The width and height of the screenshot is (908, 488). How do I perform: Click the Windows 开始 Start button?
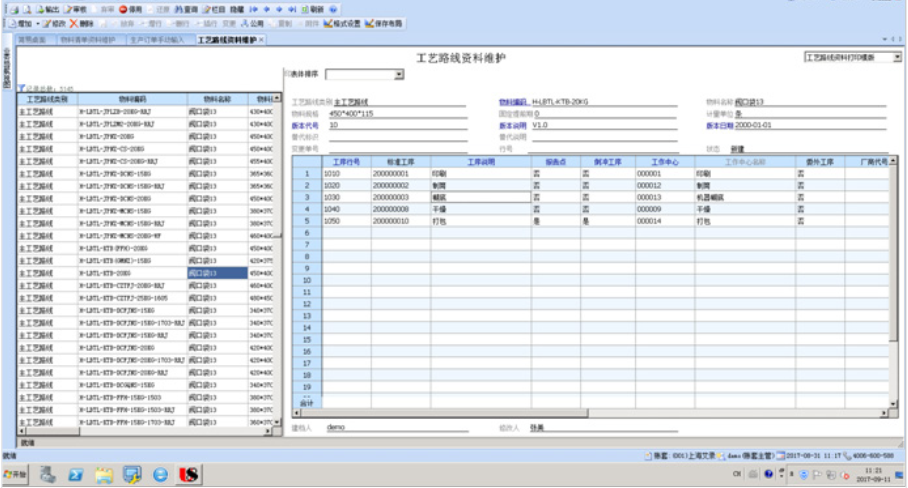(15, 474)
